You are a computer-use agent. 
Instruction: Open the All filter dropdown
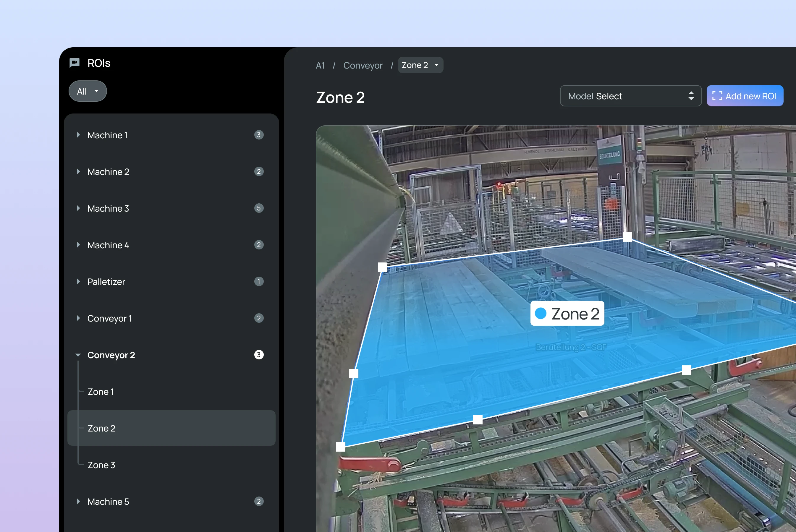[88, 91]
